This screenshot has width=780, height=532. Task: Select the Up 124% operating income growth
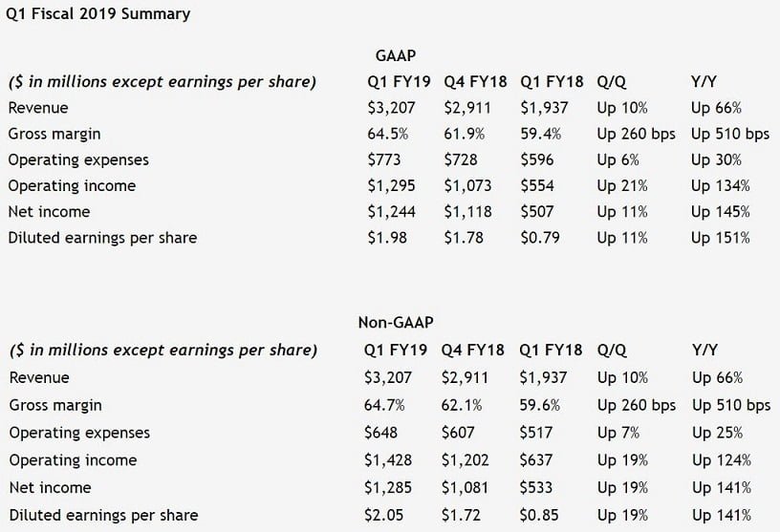coord(720,459)
